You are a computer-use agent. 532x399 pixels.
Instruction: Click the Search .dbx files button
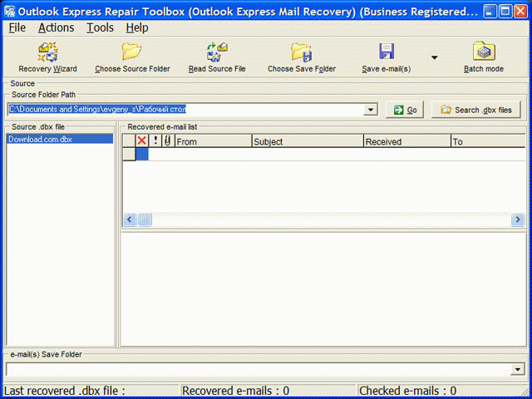click(475, 110)
